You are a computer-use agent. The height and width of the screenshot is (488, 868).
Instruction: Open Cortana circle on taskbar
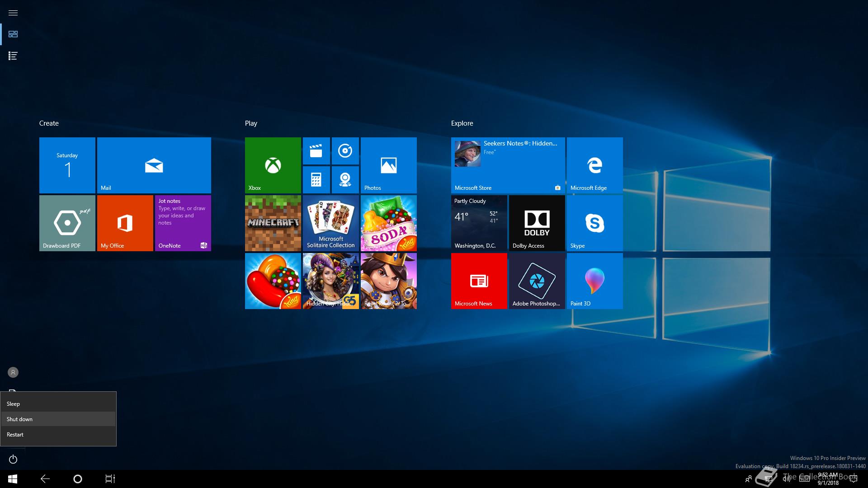tap(78, 479)
